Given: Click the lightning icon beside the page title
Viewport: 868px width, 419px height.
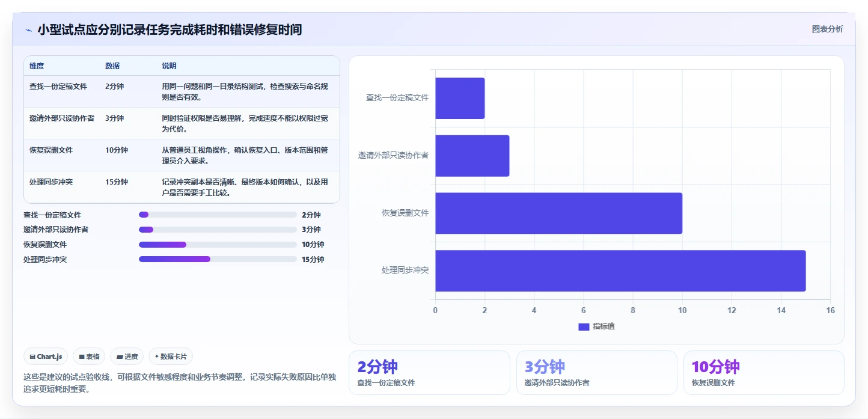Looking at the screenshot, I should (x=28, y=29).
